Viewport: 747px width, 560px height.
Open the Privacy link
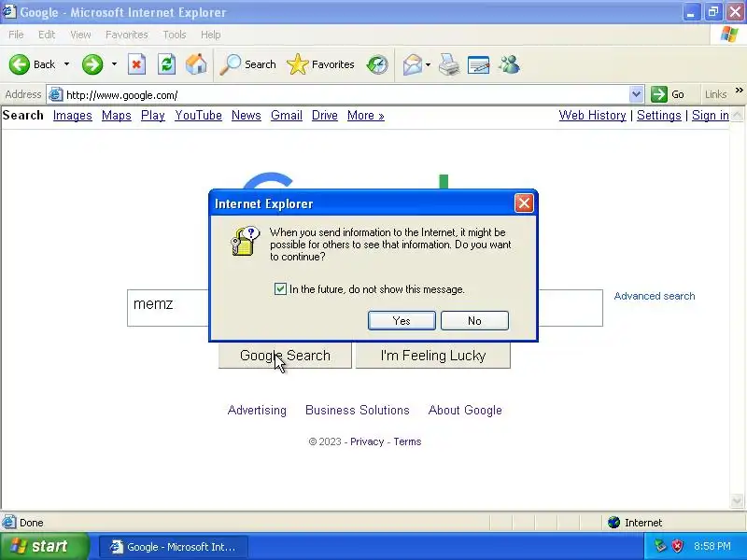tap(367, 441)
